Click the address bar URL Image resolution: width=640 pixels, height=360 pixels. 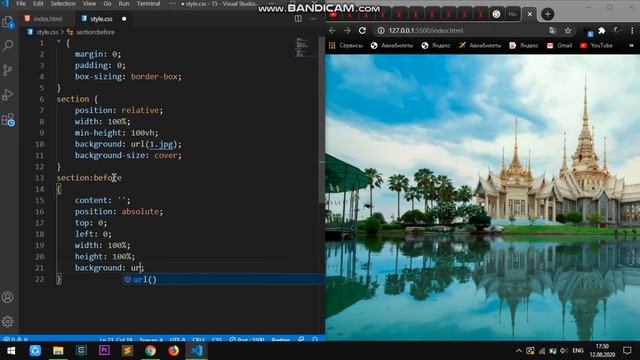pos(426,31)
